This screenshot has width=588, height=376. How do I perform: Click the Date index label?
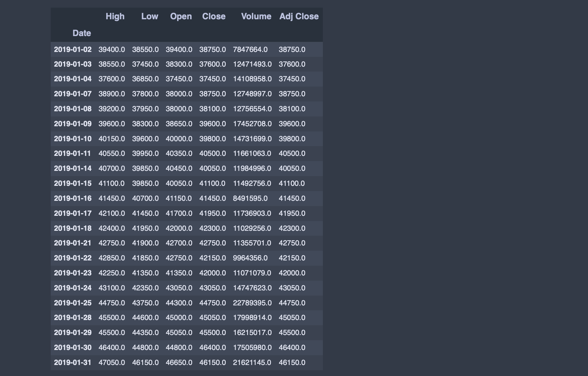(x=82, y=33)
